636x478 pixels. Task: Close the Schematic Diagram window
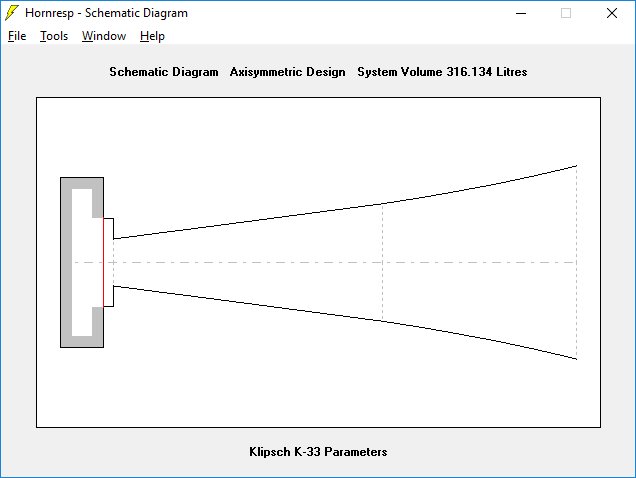[x=612, y=13]
